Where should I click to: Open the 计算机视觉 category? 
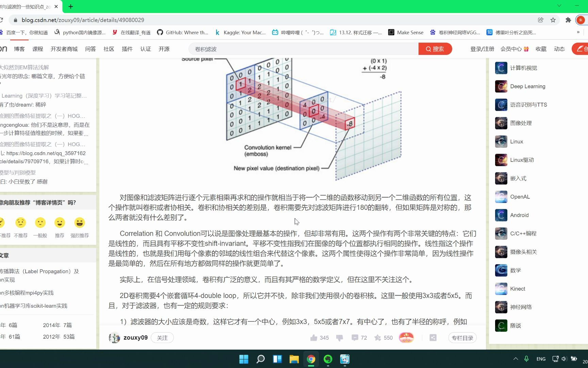(524, 68)
